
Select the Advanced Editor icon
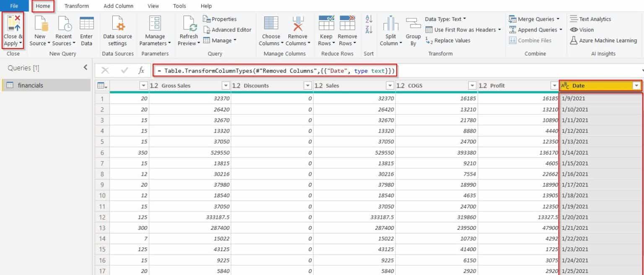point(228,30)
